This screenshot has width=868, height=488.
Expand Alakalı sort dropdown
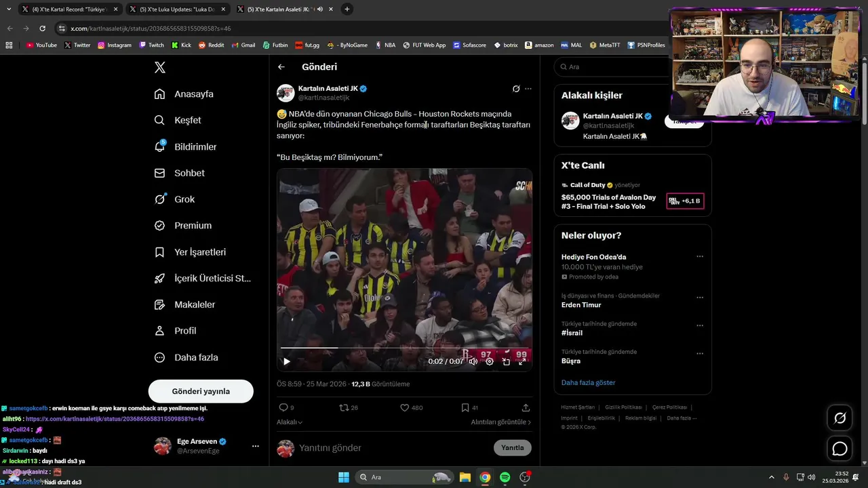(x=290, y=422)
